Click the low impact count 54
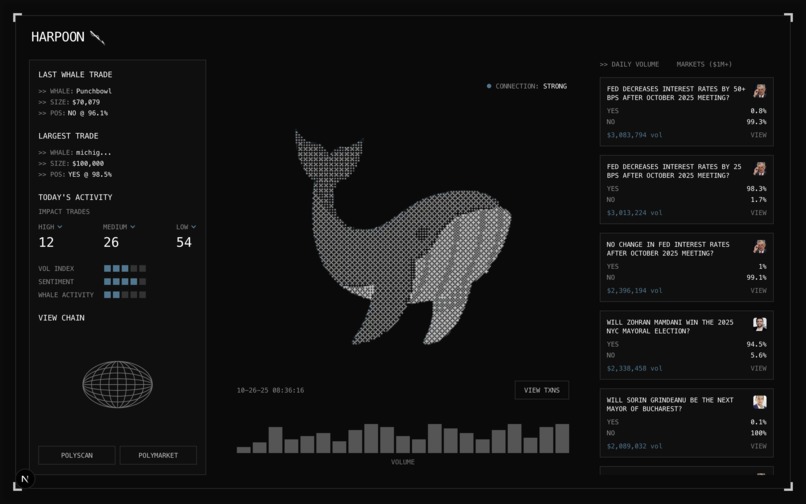The image size is (806, 504). [184, 242]
